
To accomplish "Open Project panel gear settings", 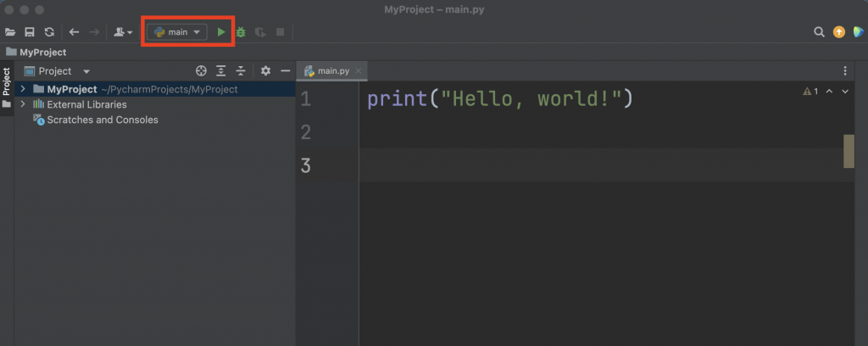I will [265, 71].
